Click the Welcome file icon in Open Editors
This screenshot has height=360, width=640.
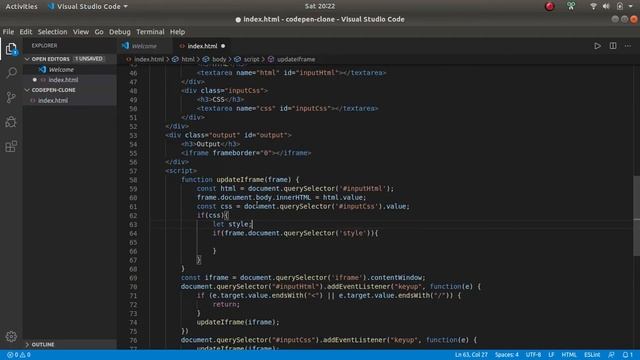[x=42, y=70]
